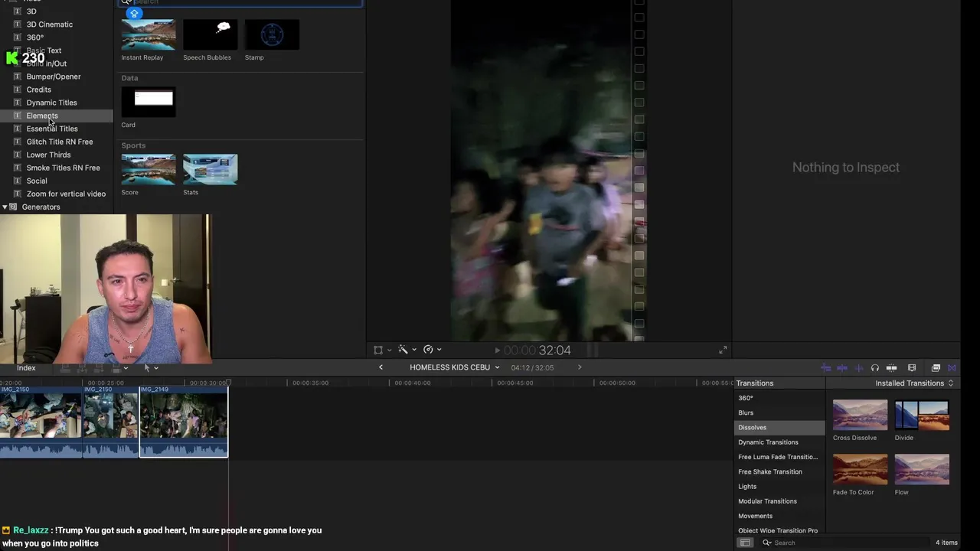Viewport: 980px width, 551px height.
Task: Connect selected clip to primary storyline
Action: 65,368
